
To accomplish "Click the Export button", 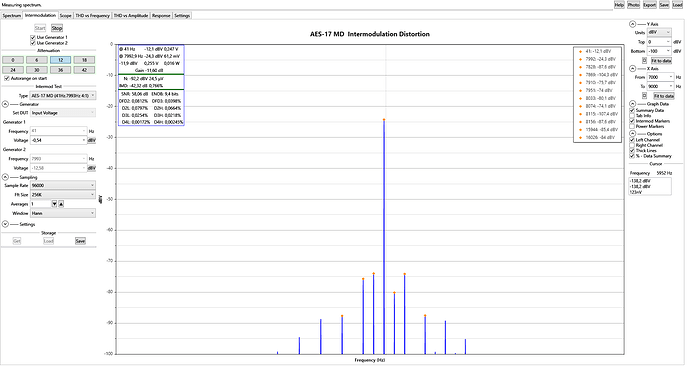I will pyautogui.click(x=650, y=5).
